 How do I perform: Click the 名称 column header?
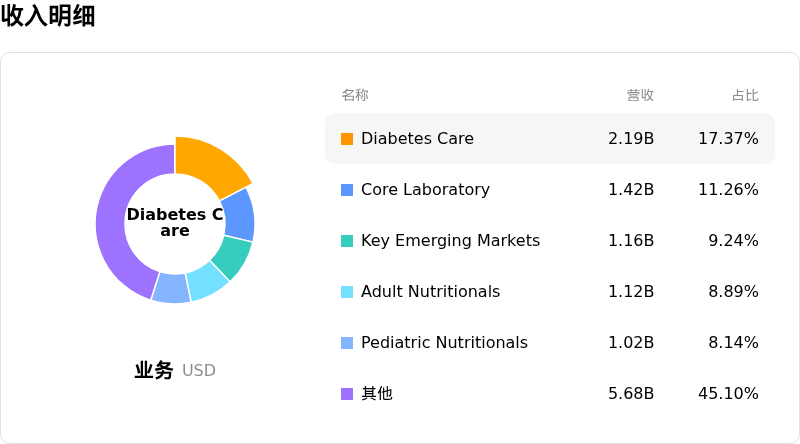[x=355, y=95]
